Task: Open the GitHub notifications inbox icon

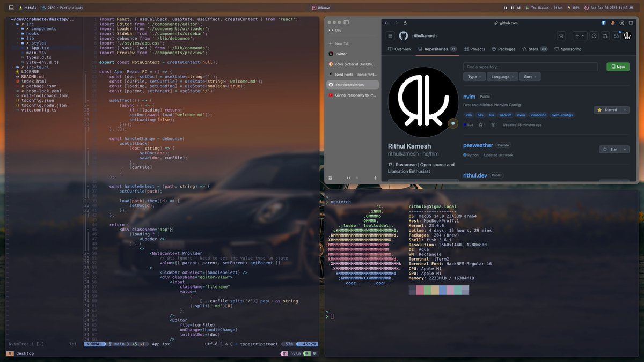Action: (617, 36)
